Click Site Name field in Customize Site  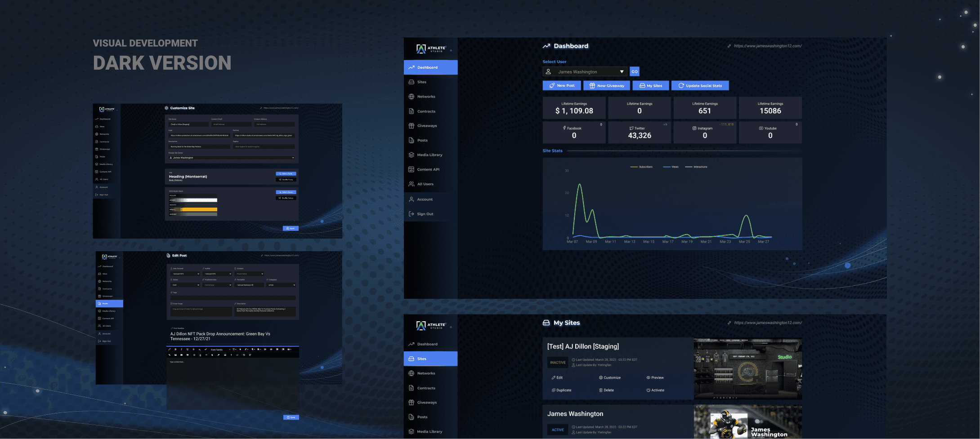[188, 124]
